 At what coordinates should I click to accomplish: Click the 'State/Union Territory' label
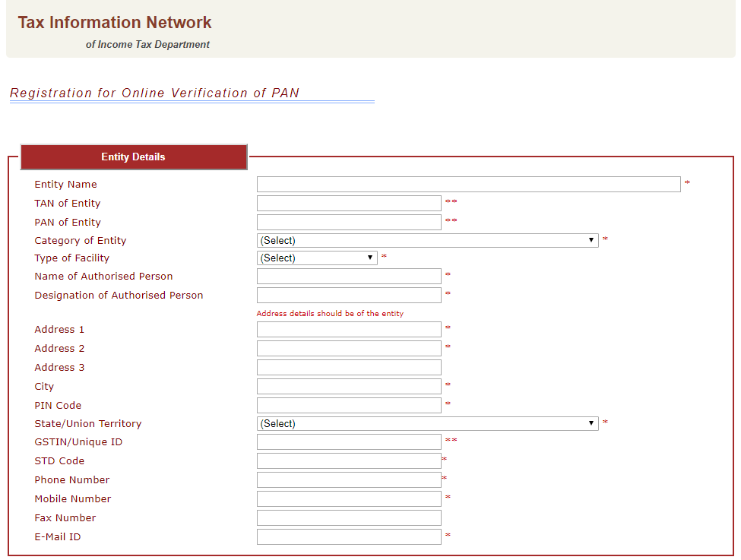[88, 423]
